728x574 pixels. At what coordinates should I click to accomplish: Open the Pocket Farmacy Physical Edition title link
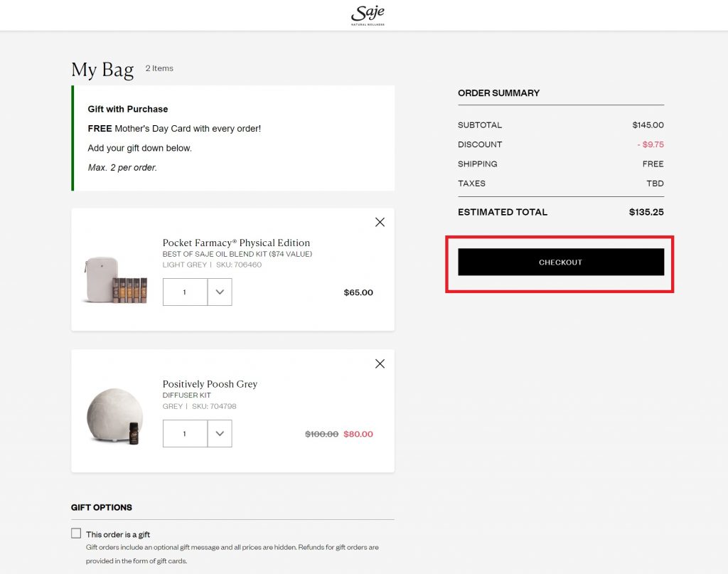[x=236, y=243]
